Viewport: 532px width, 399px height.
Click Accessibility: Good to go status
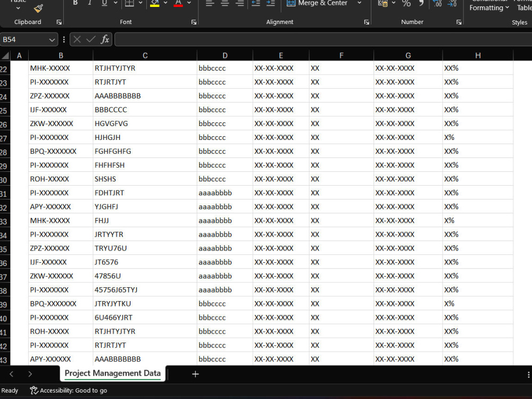click(x=69, y=390)
